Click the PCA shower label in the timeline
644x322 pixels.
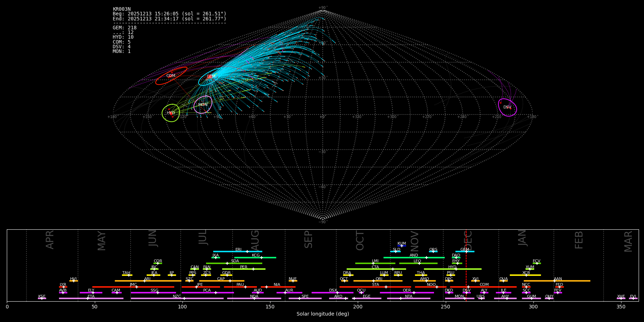[x=207, y=291]
